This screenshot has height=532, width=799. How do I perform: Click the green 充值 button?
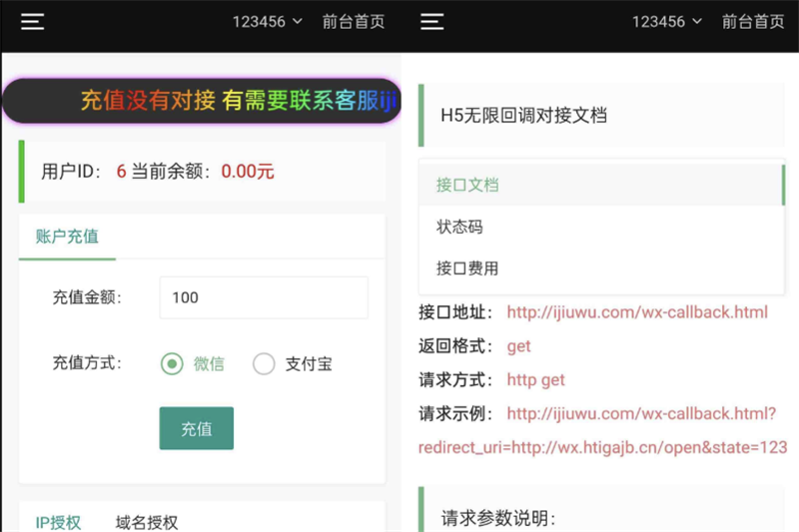tap(196, 428)
